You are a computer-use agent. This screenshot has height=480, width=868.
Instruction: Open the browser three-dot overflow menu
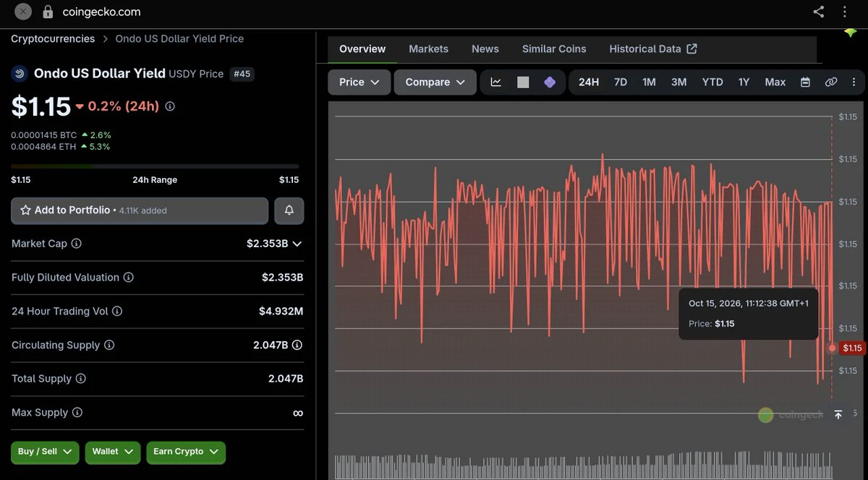tap(845, 12)
